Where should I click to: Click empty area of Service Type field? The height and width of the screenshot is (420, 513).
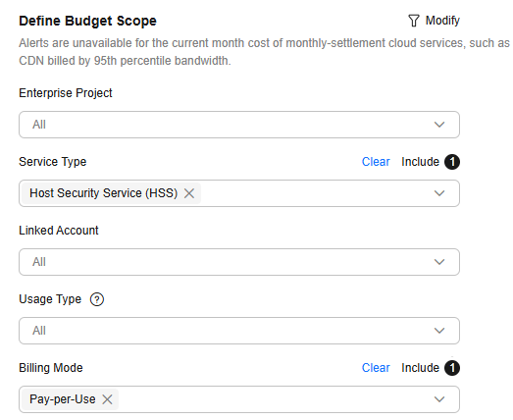[314, 193]
